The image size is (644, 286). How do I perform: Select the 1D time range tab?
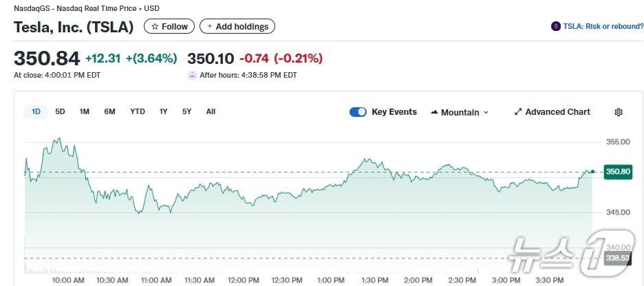36,111
